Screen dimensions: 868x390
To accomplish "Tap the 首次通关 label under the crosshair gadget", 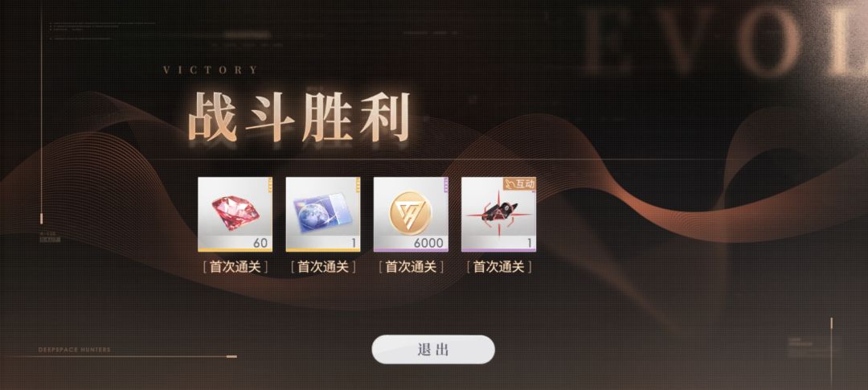I will click(x=498, y=267).
